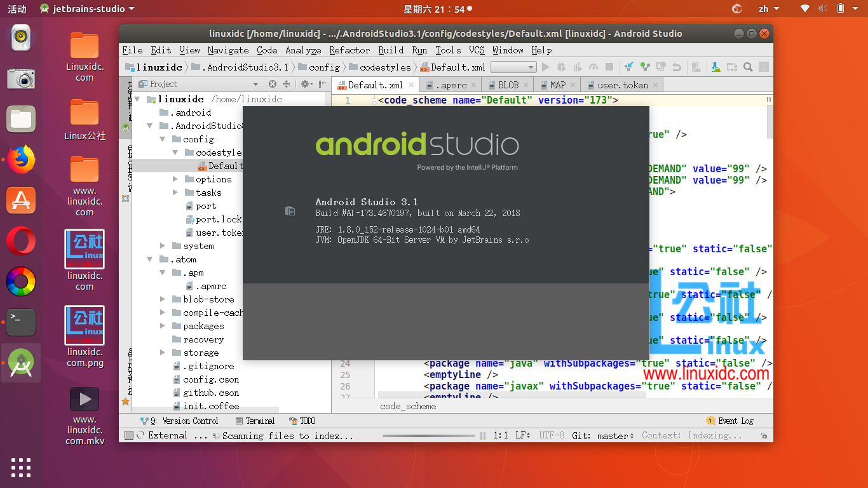Expand the options folder node
Image resolution: width=868 pixels, height=488 pixels.
(175, 179)
